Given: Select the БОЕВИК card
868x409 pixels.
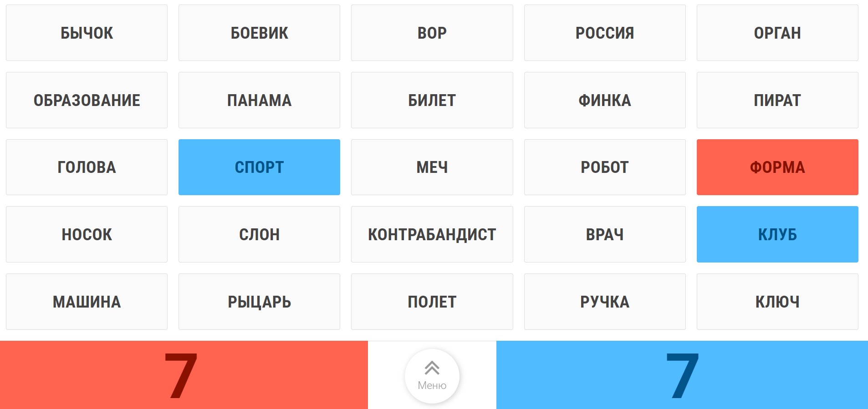Looking at the screenshot, I should [259, 32].
